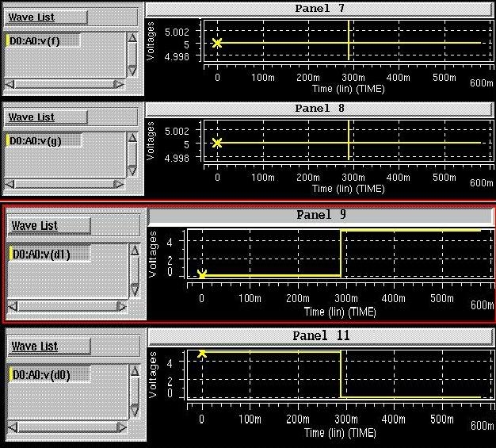Click the Wave List button for Panel 7

(x=46, y=17)
